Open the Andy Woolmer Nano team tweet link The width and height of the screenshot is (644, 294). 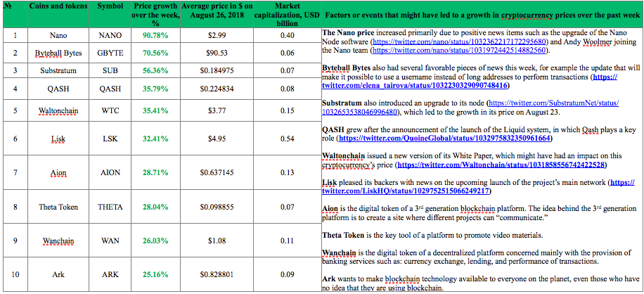tap(460, 51)
